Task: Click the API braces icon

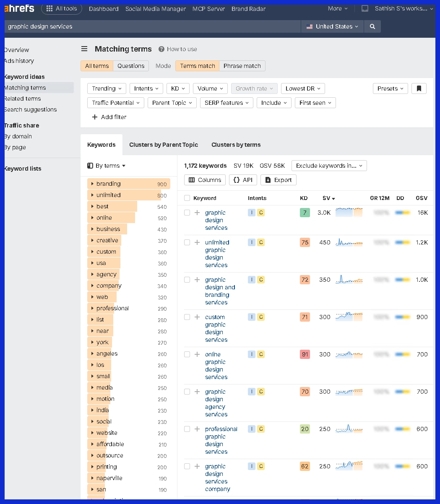Action: (x=237, y=179)
